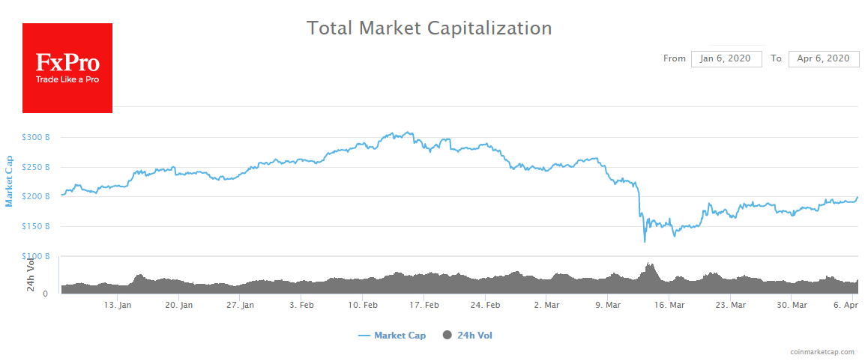
Task: Click the 9. Mar x-axis date label
Action: click(608, 305)
